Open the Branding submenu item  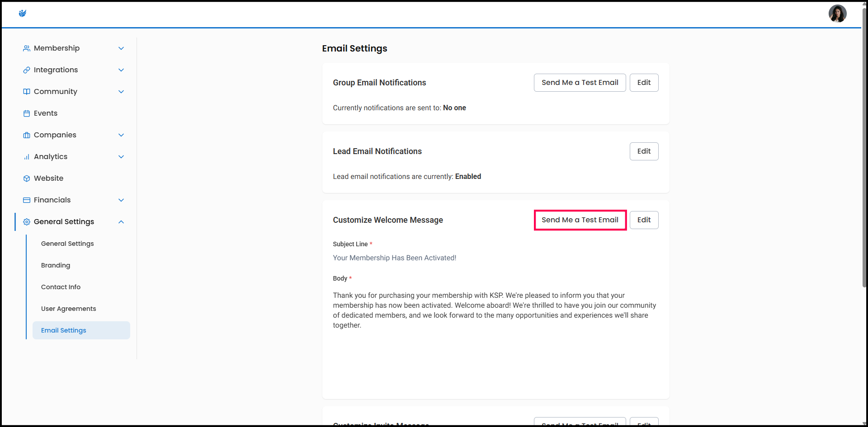point(56,265)
